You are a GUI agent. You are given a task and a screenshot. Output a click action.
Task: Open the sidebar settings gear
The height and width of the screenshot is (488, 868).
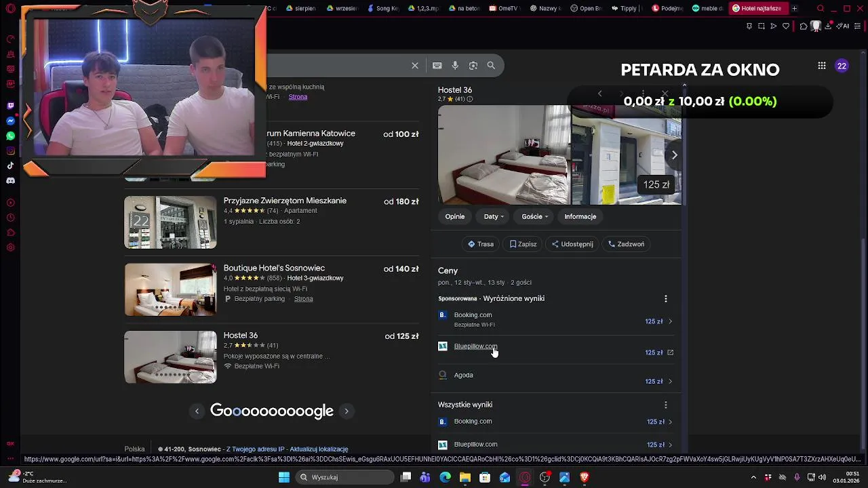[x=10, y=247]
